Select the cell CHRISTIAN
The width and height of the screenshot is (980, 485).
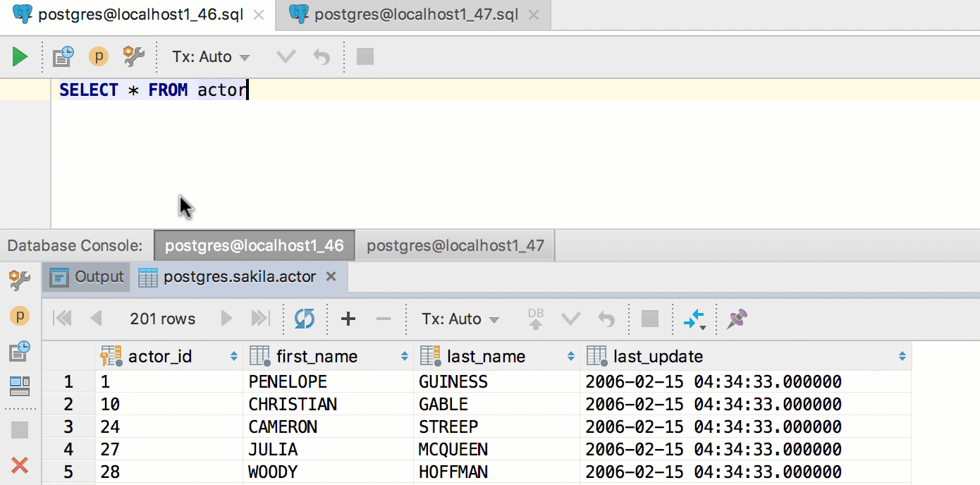click(329, 404)
